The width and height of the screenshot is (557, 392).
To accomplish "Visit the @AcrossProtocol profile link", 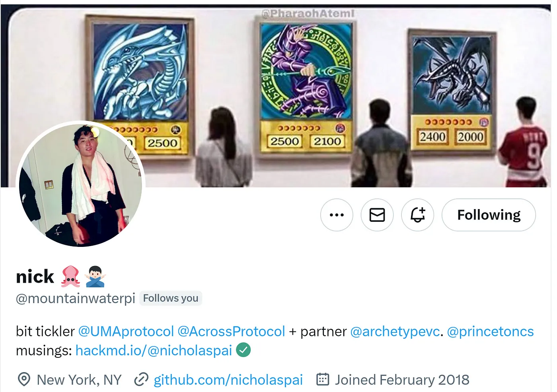I will (x=231, y=331).
